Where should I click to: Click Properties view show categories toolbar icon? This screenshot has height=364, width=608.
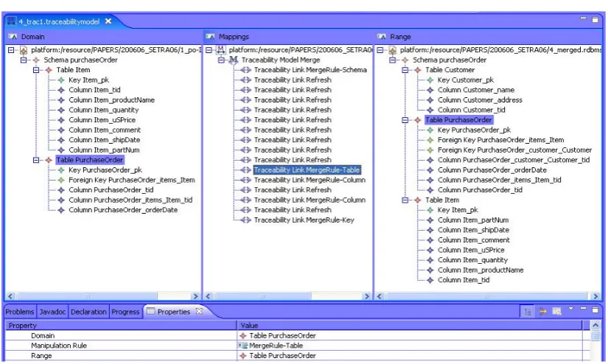coord(528,312)
